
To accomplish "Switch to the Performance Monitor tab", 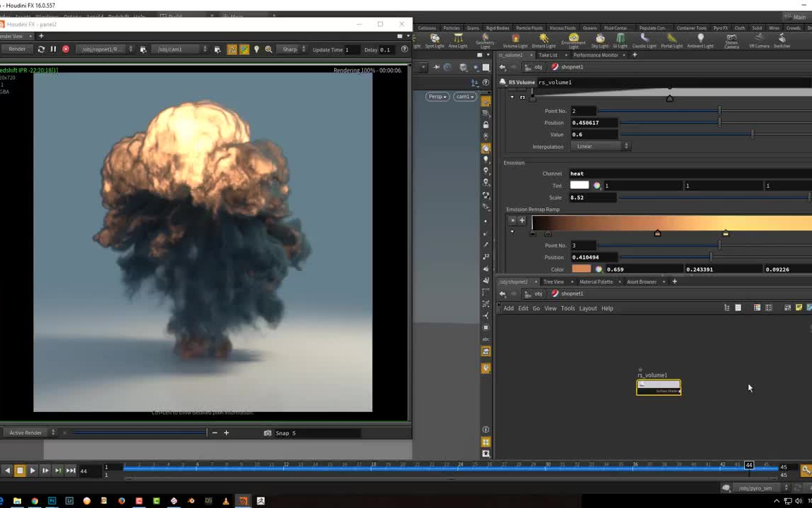I will tap(596, 55).
